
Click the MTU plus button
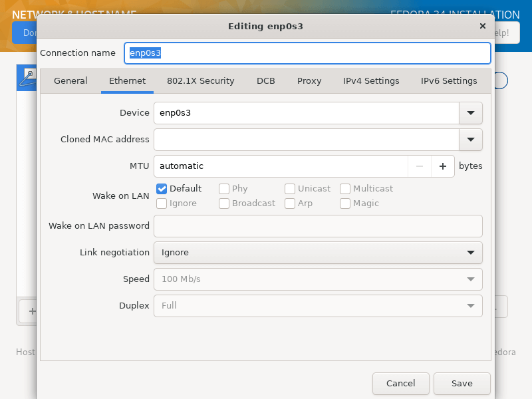[x=443, y=166]
